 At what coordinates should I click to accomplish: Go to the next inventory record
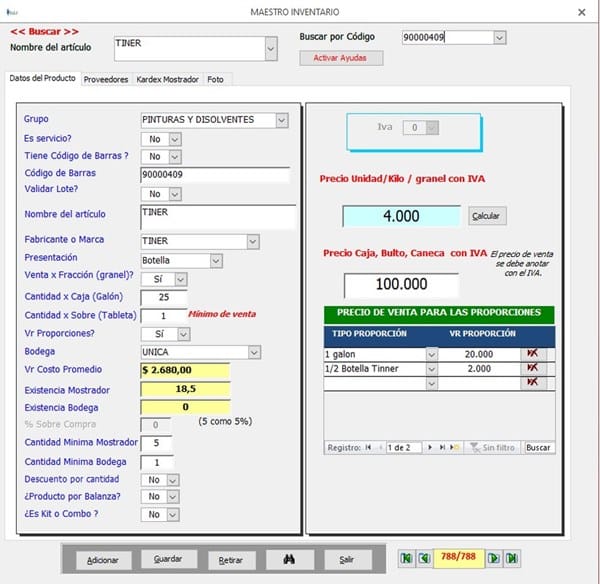(x=494, y=558)
